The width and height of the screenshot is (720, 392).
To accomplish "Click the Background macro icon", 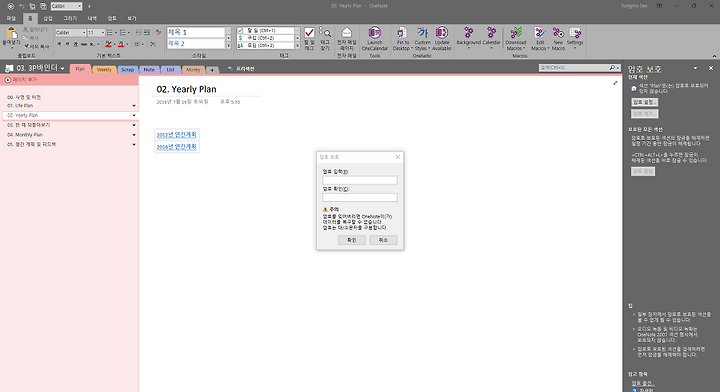I will coord(468,32).
